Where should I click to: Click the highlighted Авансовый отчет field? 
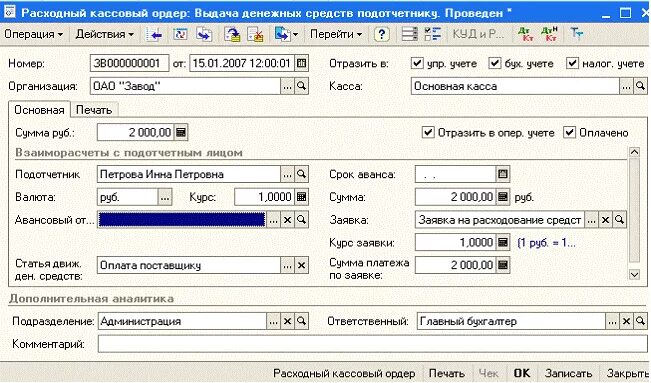pos(182,220)
